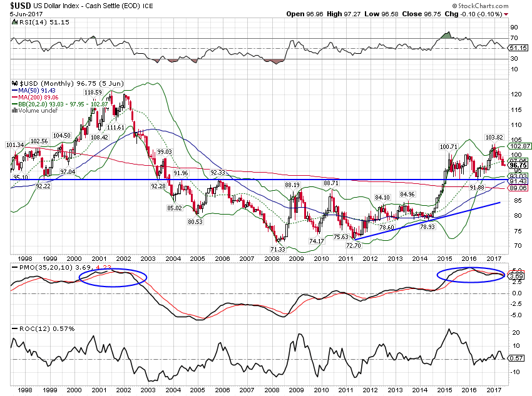Viewport: 532px width, 396px height.
Task: Click the 120 price axis label
Action: (x=516, y=94)
